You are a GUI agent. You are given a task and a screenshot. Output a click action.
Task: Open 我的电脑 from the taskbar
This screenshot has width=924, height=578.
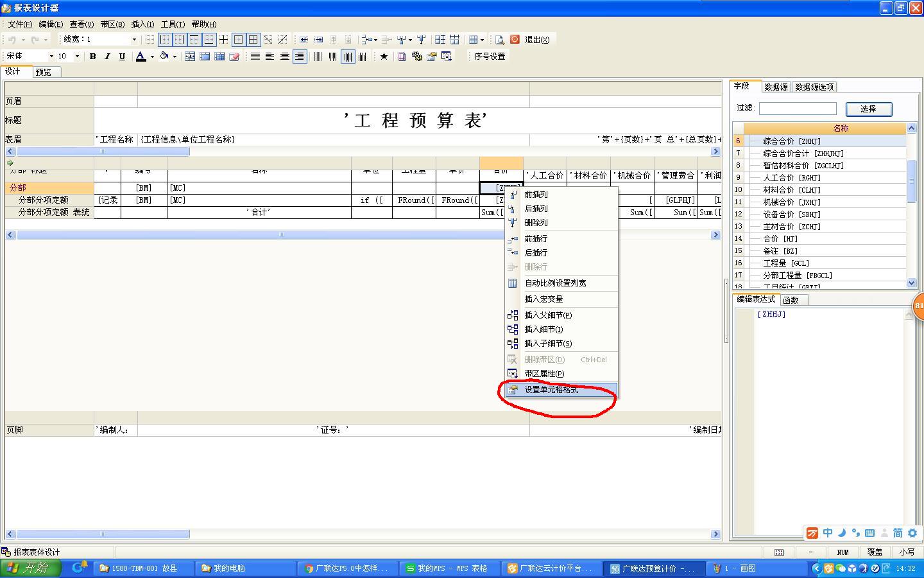(244, 568)
